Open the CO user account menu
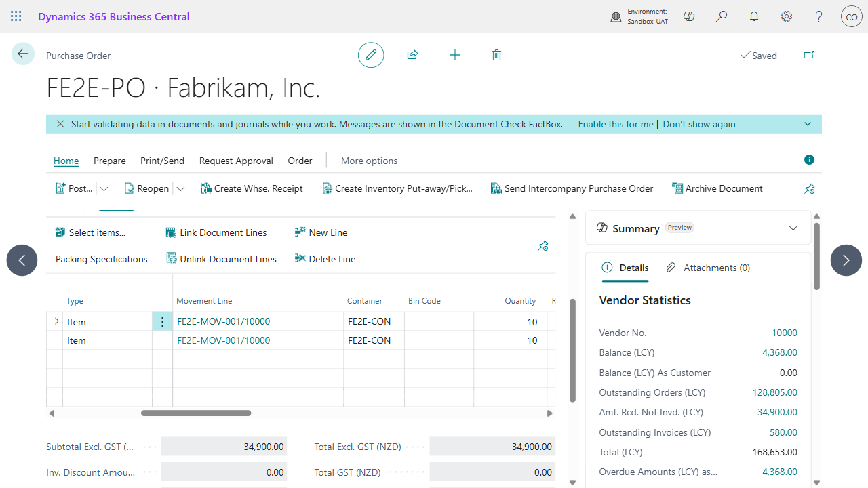 coord(852,16)
